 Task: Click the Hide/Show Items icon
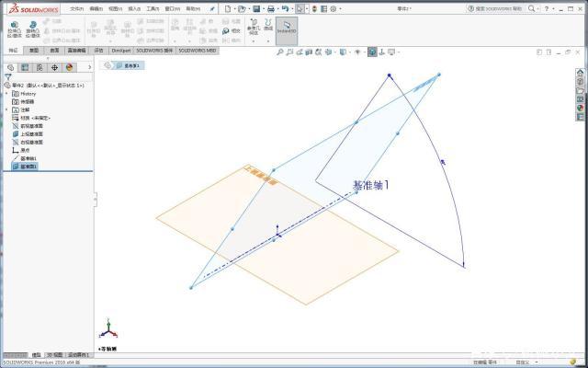coord(357,52)
